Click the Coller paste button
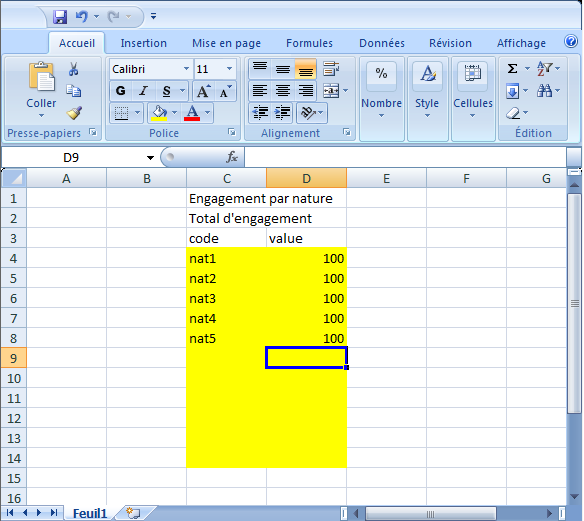 41,89
